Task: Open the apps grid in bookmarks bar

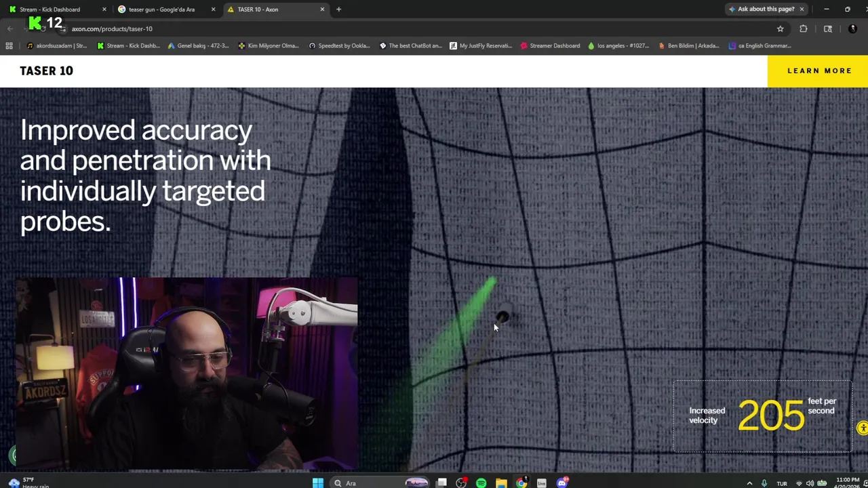Action: pyautogui.click(x=9, y=45)
